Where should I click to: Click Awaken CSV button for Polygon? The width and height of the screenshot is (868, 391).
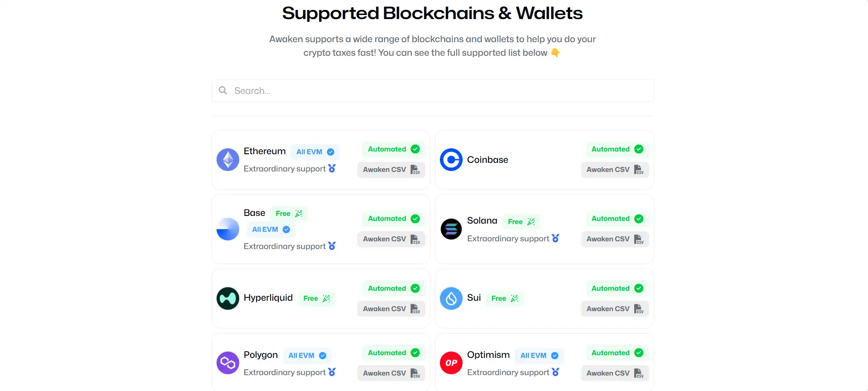391,373
